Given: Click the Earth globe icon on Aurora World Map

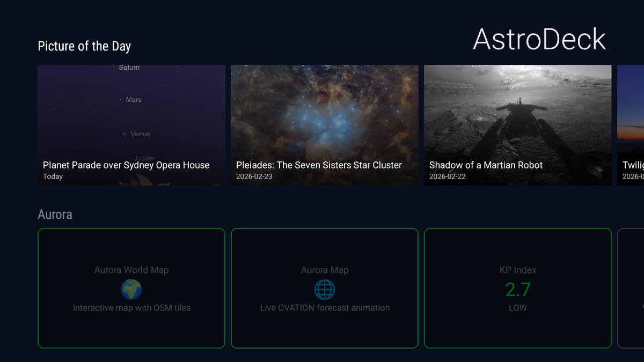Looking at the screenshot, I should (131, 289).
